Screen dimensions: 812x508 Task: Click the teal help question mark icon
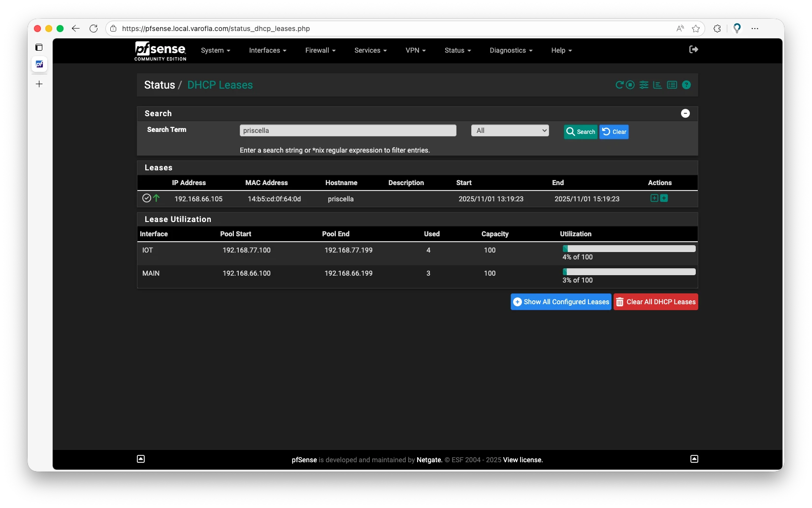click(686, 85)
